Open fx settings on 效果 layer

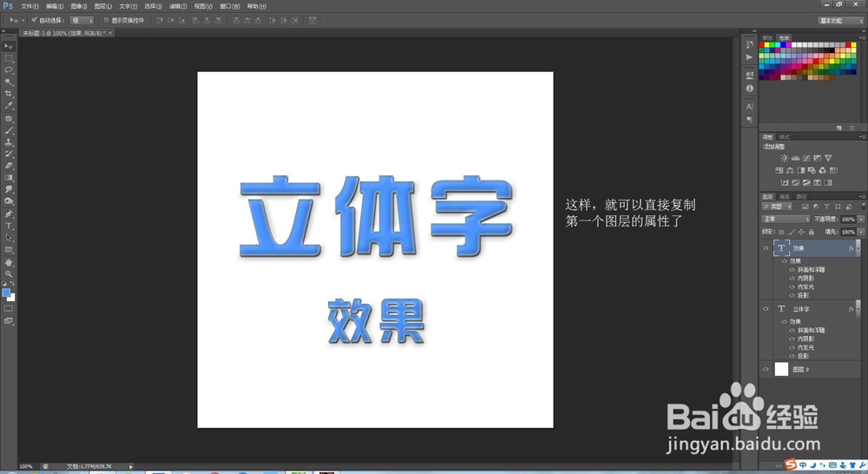(851, 248)
